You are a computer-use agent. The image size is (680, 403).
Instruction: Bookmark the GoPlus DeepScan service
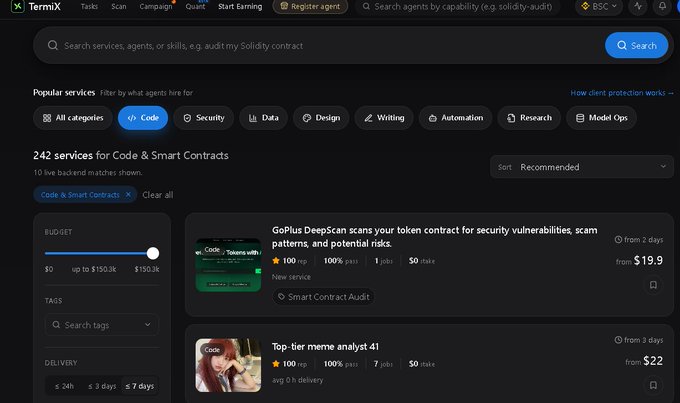(653, 285)
